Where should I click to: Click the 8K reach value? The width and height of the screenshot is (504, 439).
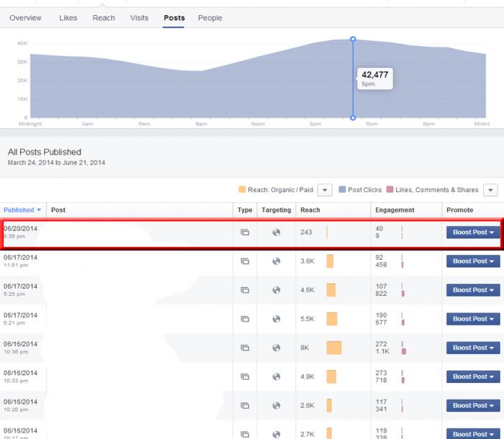305,348
